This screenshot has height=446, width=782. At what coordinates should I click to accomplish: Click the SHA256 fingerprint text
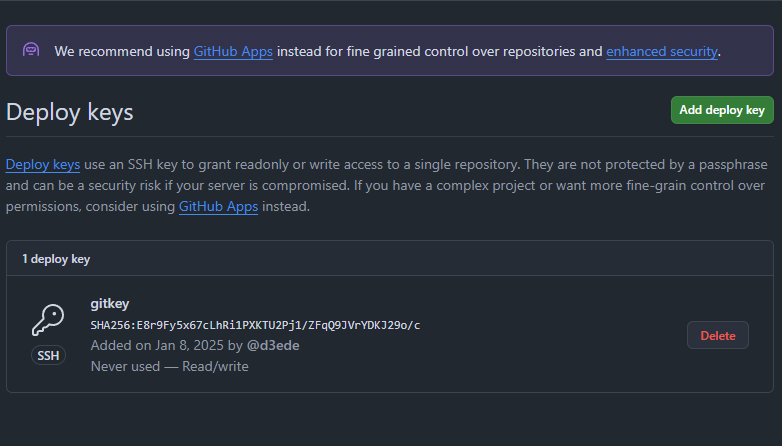pyautogui.click(x=255, y=325)
